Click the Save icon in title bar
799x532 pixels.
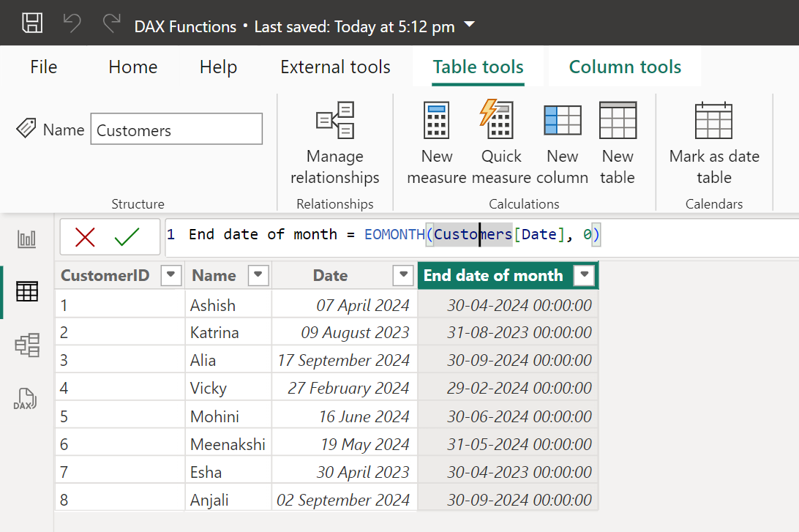[x=32, y=23]
